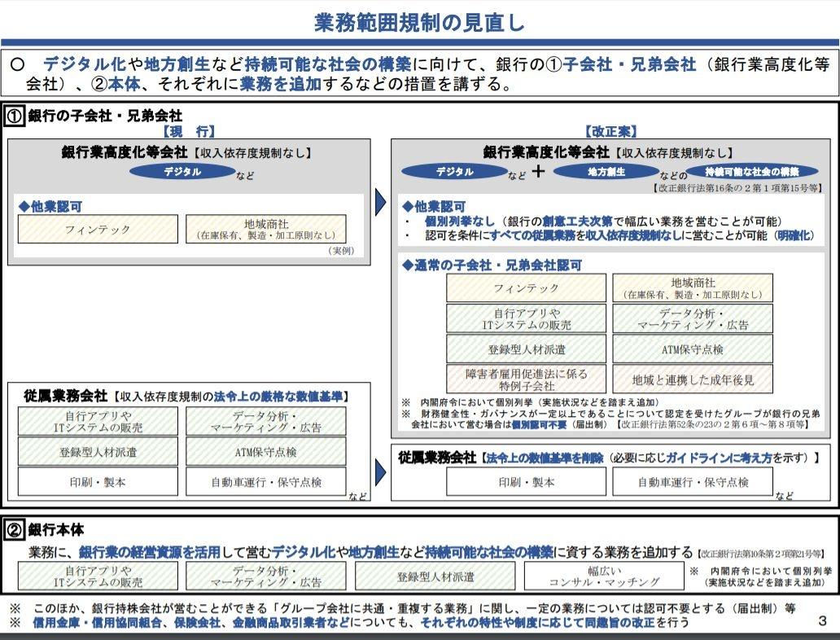Screen dimensions: 840x640
Task: Click the note starting "財務健全性・ガバナンス"
Action: (611, 419)
